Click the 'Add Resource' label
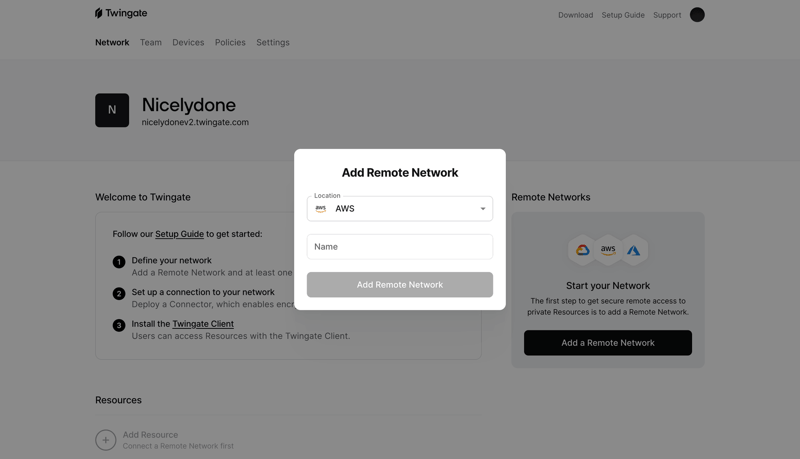 point(150,435)
